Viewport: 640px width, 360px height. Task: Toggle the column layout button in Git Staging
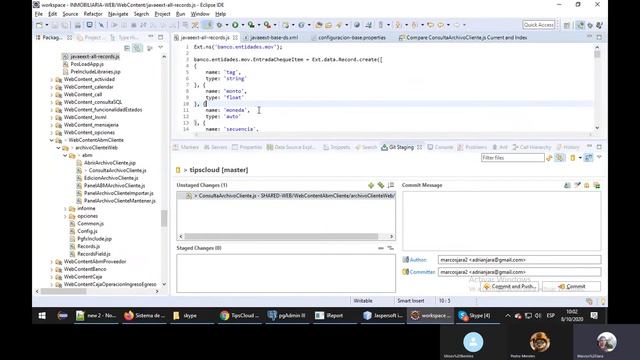[588, 158]
